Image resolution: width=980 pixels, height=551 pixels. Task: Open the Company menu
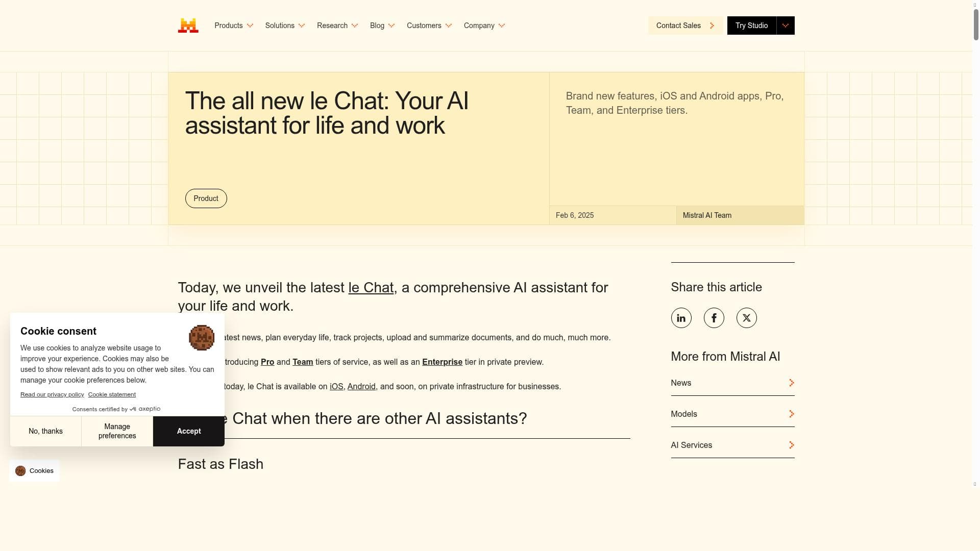[x=484, y=26]
